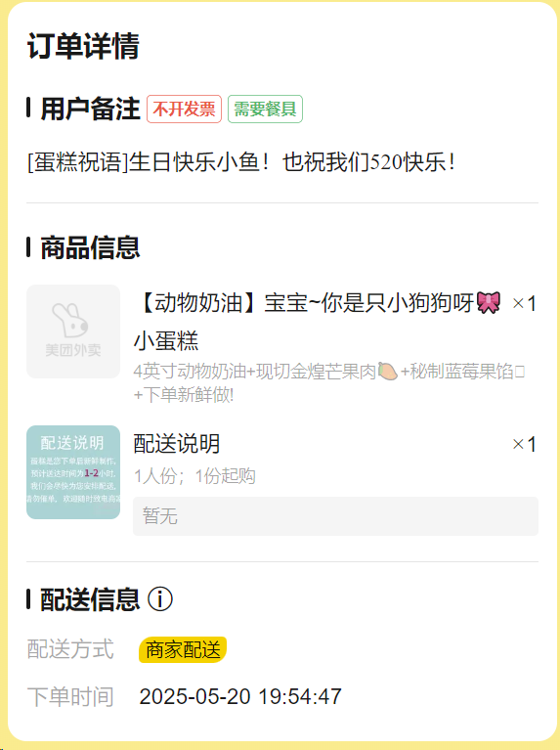
Task: Click the 商品信息 section header
Action: pyautogui.click(x=90, y=247)
